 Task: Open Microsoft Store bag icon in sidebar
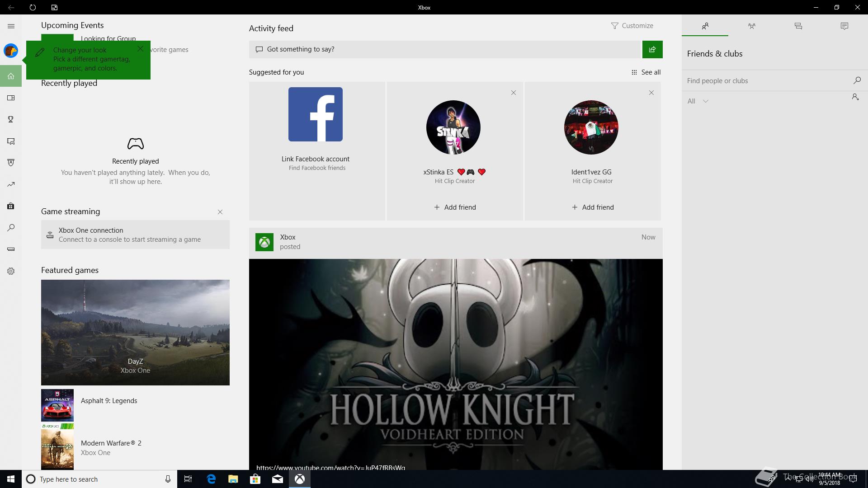click(11, 206)
